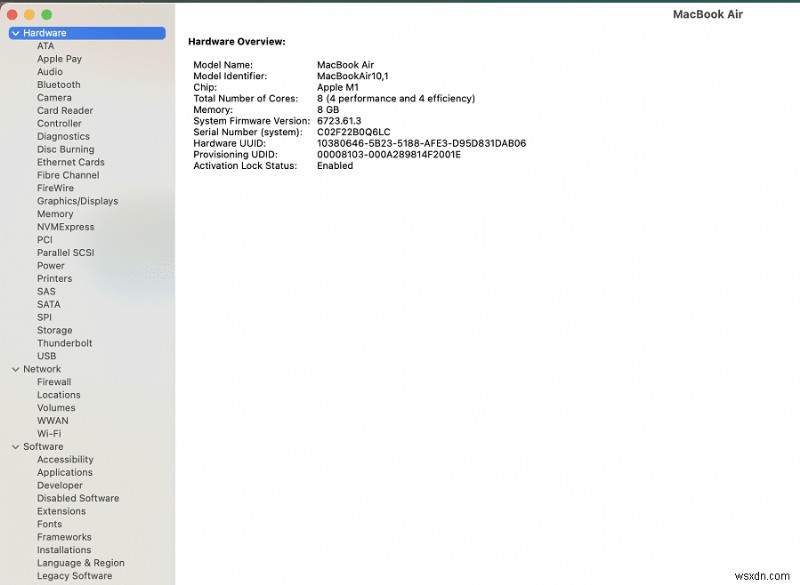Image resolution: width=800 pixels, height=585 pixels.
Task: Collapse the Software section
Action: 14,446
